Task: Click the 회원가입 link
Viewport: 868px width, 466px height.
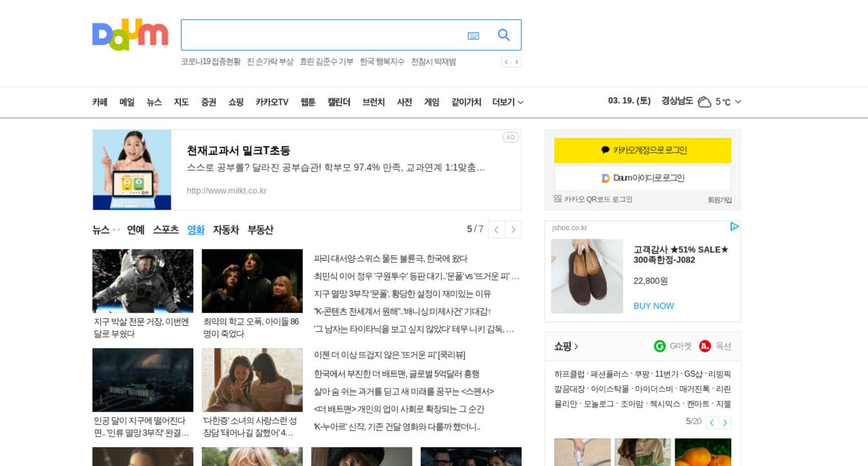Action: point(719,200)
